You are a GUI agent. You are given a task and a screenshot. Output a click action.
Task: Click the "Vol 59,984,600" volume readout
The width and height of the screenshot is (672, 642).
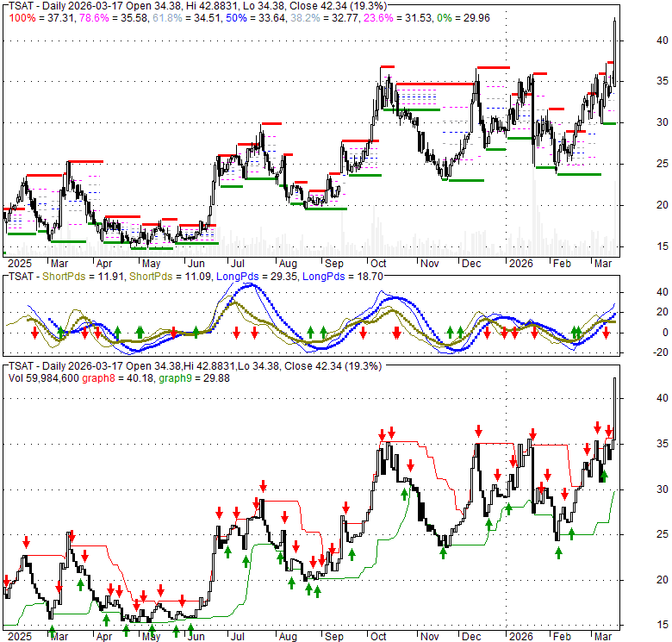[44, 378]
